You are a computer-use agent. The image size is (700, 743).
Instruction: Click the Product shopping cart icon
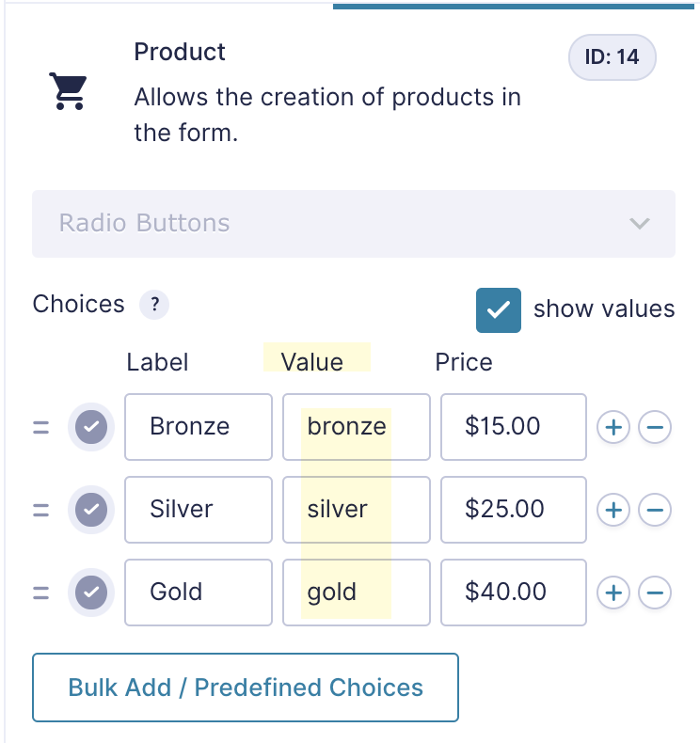(69, 91)
